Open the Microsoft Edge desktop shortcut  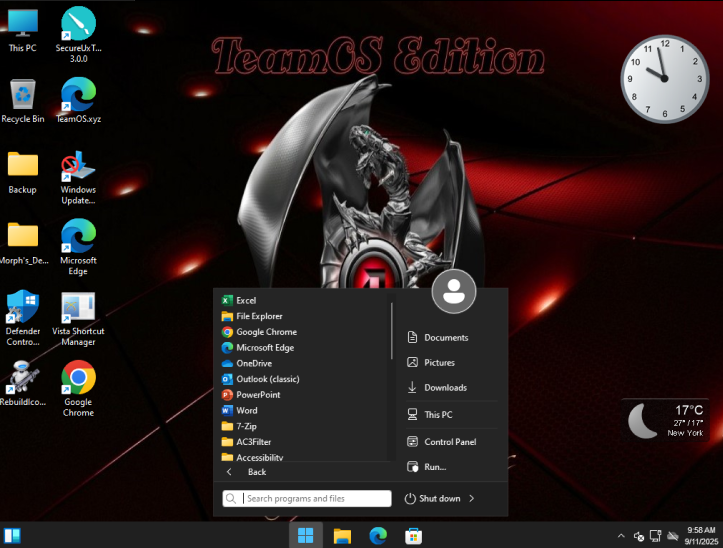pyautogui.click(x=78, y=247)
